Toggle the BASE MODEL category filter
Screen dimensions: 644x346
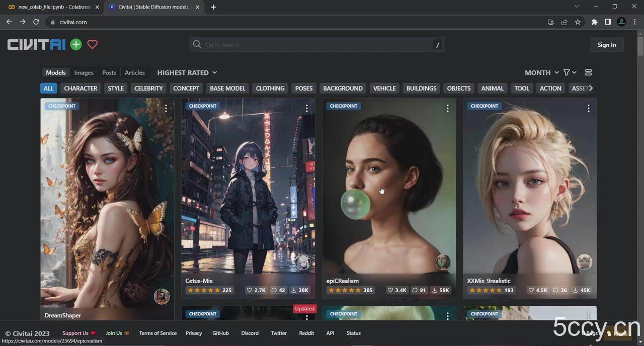pyautogui.click(x=227, y=88)
